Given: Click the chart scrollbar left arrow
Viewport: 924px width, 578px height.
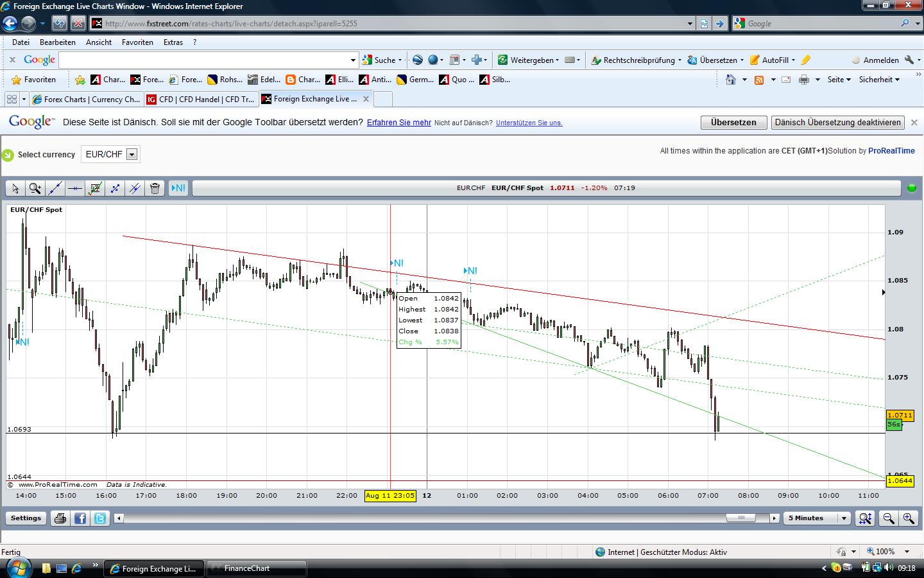Looking at the screenshot, I should (119, 518).
